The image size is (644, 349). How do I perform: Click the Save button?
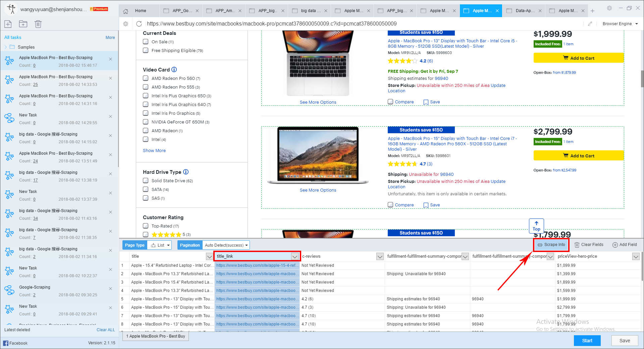coord(625,341)
